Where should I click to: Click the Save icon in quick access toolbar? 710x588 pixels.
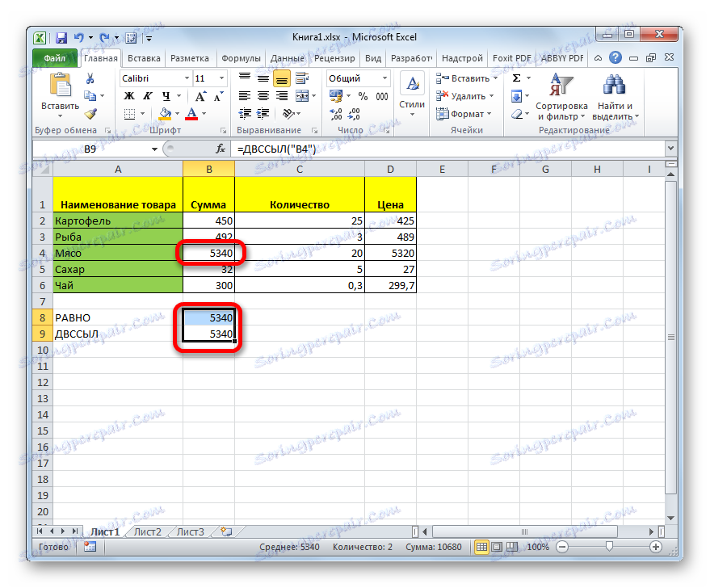tap(61, 38)
